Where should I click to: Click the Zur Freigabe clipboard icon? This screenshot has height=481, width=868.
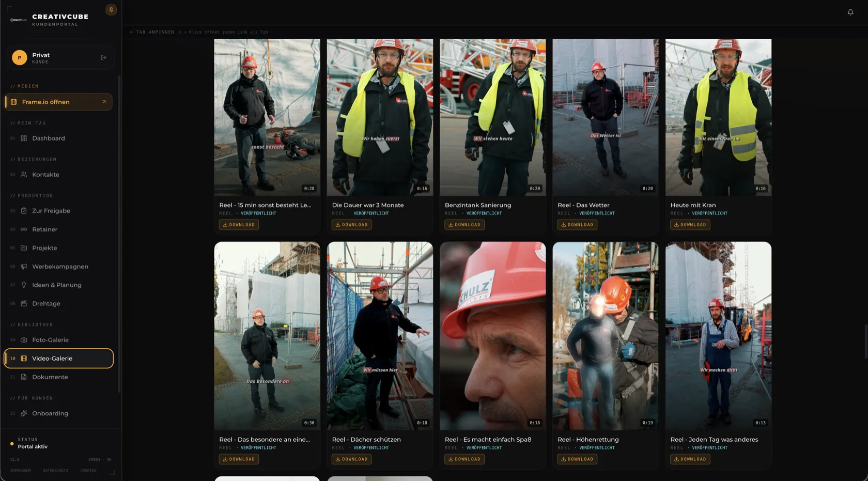click(x=24, y=211)
